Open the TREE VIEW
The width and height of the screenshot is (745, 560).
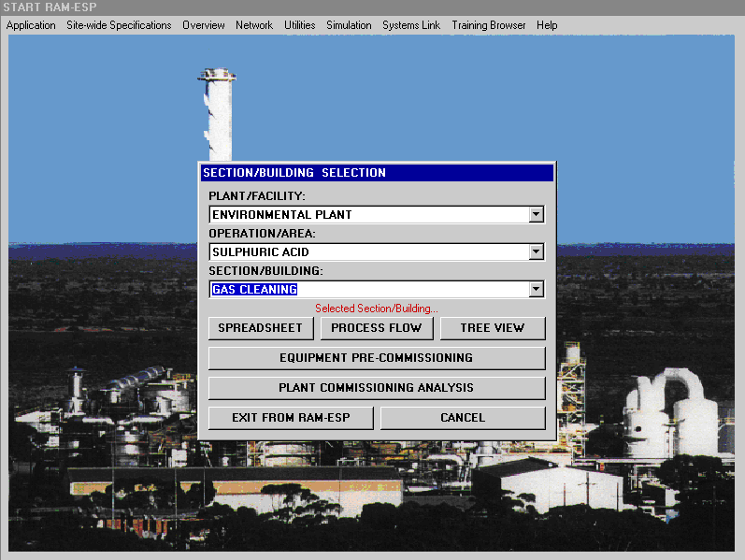(493, 328)
